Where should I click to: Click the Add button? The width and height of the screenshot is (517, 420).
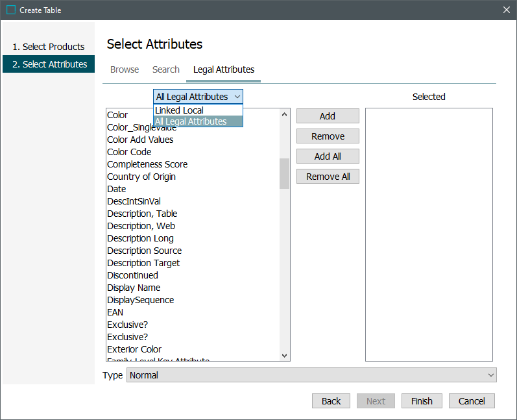tap(328, 116)
